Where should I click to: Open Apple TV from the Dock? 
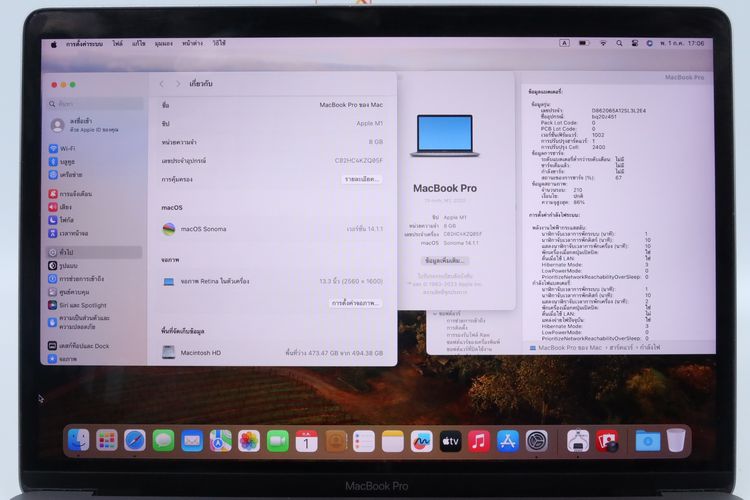[450, 441]
